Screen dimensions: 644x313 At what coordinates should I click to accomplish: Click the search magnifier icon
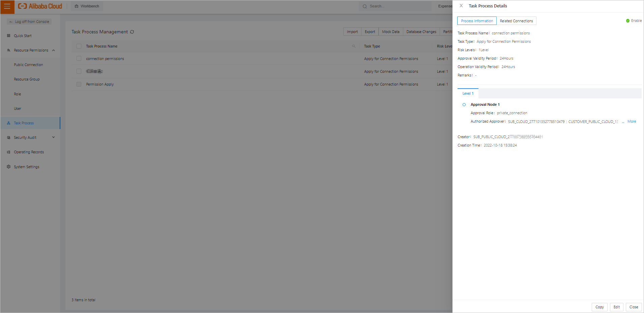pyautogui.click(x=365, y=6)
